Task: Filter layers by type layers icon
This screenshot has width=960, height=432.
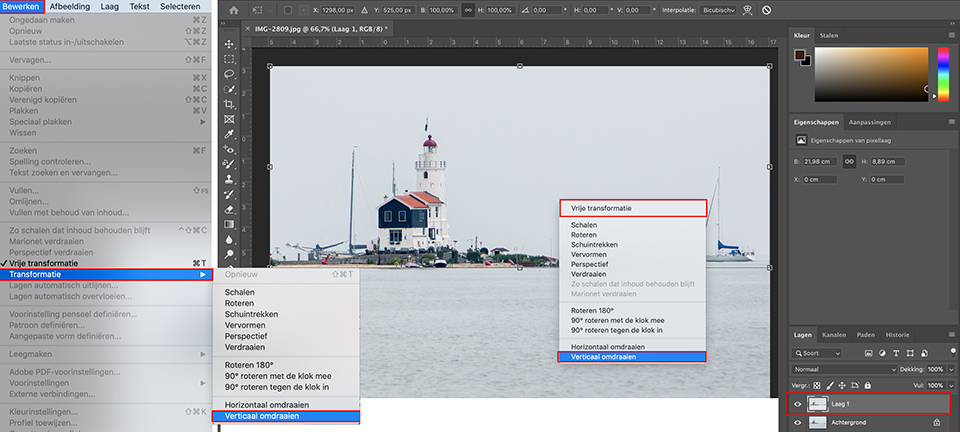Action: 896,353
